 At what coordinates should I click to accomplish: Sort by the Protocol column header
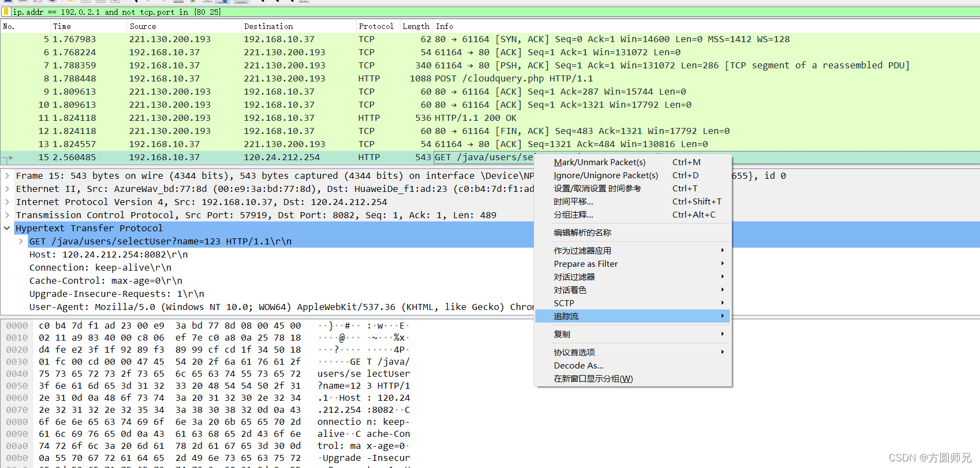point(377,26)
